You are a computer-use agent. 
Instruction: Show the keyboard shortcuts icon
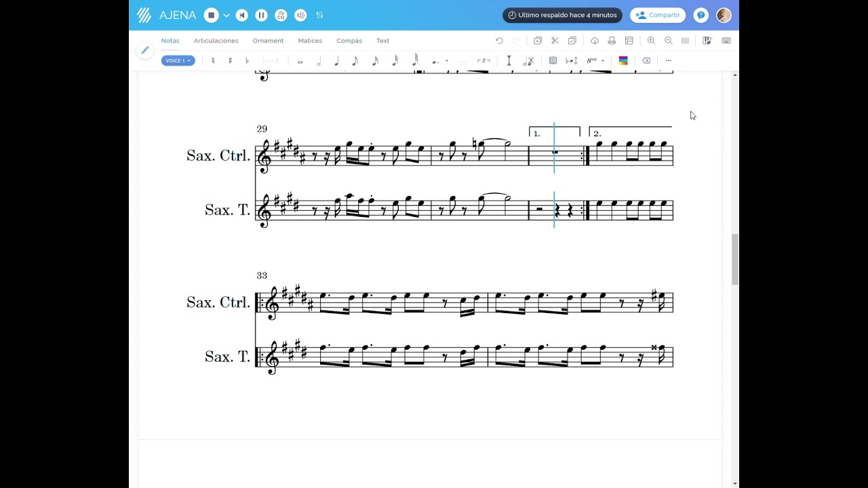pos(726,41)
